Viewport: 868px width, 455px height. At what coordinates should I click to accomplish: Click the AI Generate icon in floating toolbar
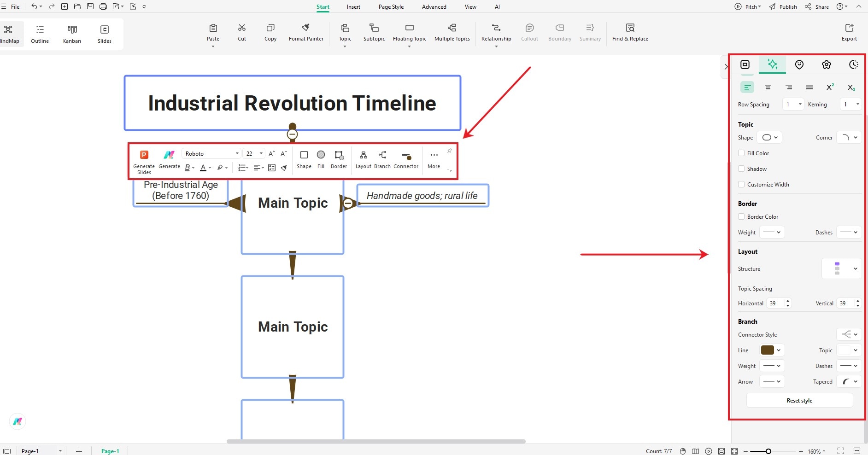169,155
